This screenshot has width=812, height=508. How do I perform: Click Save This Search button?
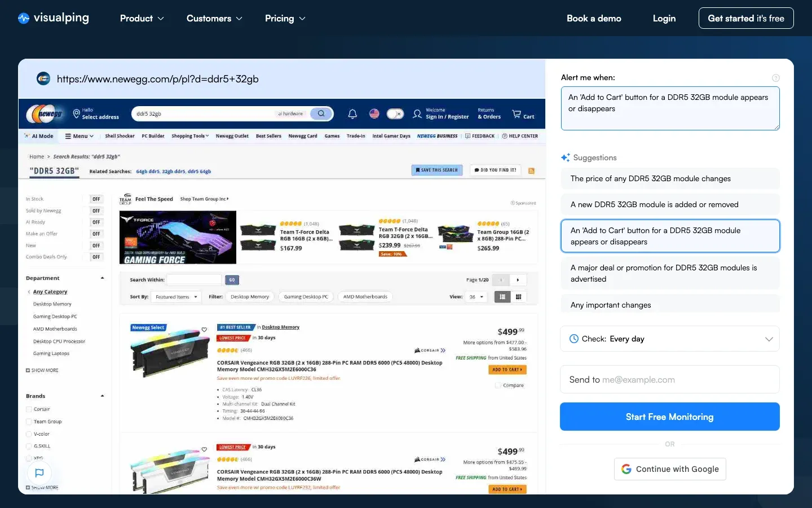pyautogui.click(x=437, y=170)
